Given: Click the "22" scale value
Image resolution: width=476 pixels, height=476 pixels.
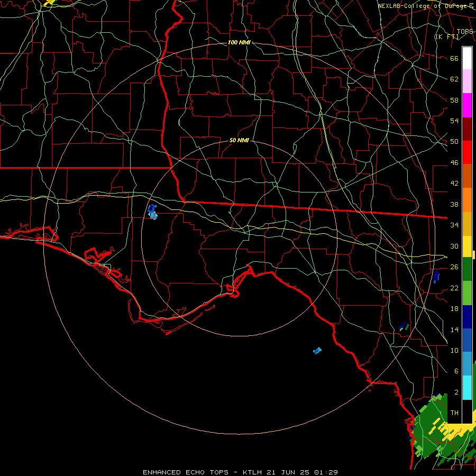Looking at the screenshot, I should point(454,288).
